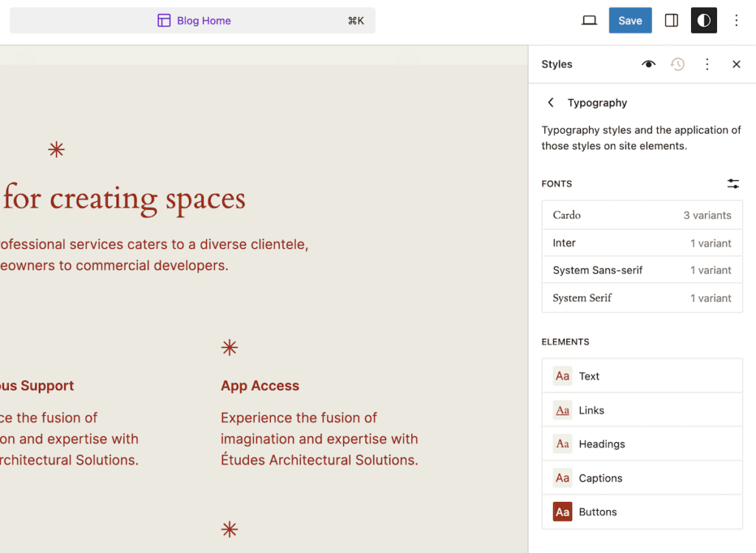Screen dimensions: 756x553
Task: Open the Text typography element
Action: point(642,376)
